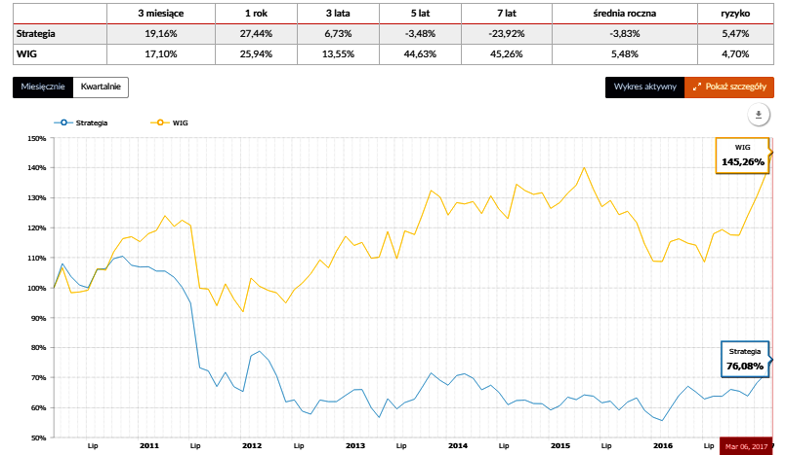Image resolution: width=786 pixels, height=455 pixels.
Task: Select the '1 rok' column header
Action: pos(256,14)
